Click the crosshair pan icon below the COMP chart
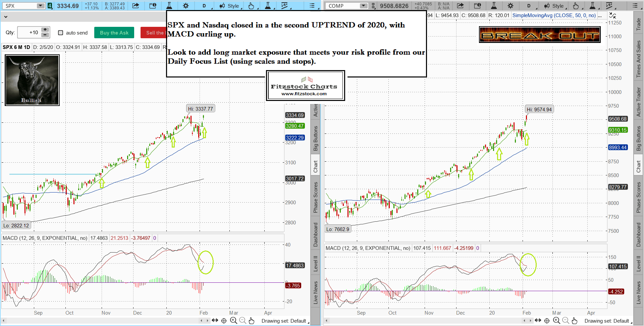This screenshot has width=644, height=326. 547,321
